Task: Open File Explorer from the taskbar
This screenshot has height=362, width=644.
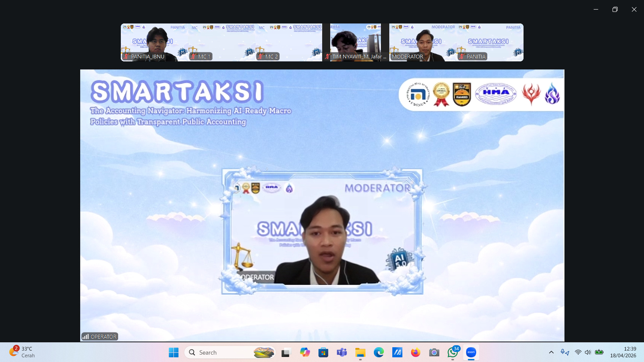Action: click(360, 352)
